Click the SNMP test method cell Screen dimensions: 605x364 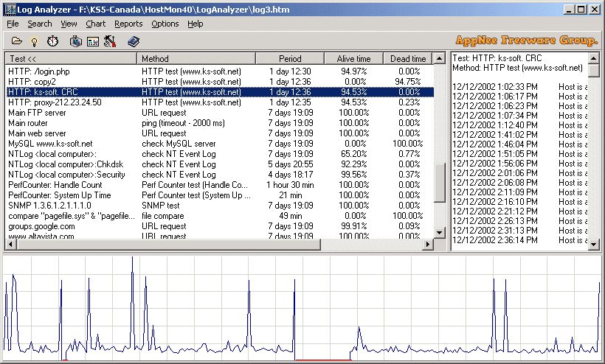point(161,206)
